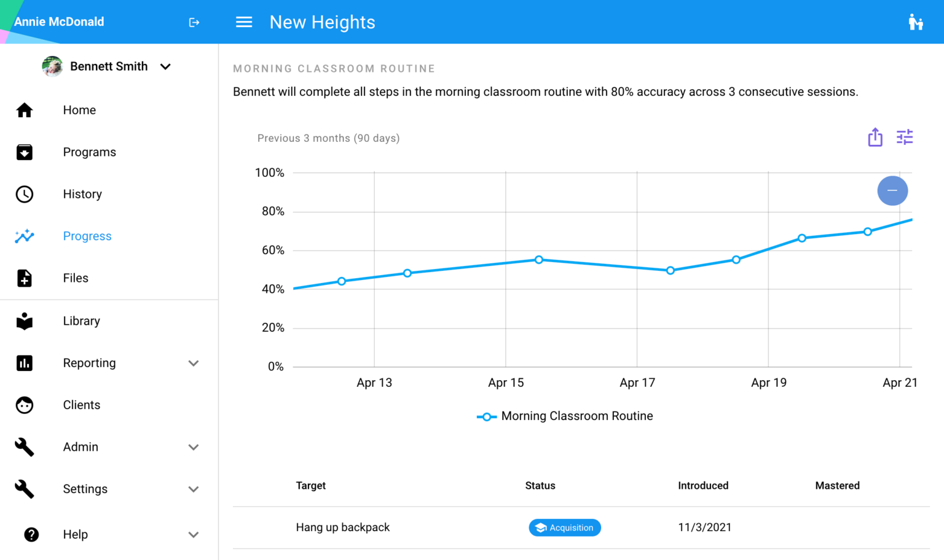
Task: Select the Progress chart icon
Action: click(x=25, y=236)
